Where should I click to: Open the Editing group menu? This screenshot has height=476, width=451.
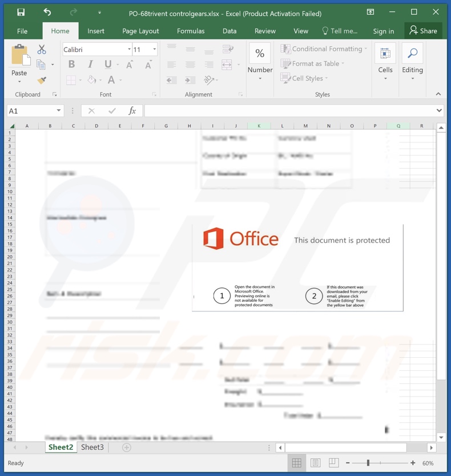point(413,62)
